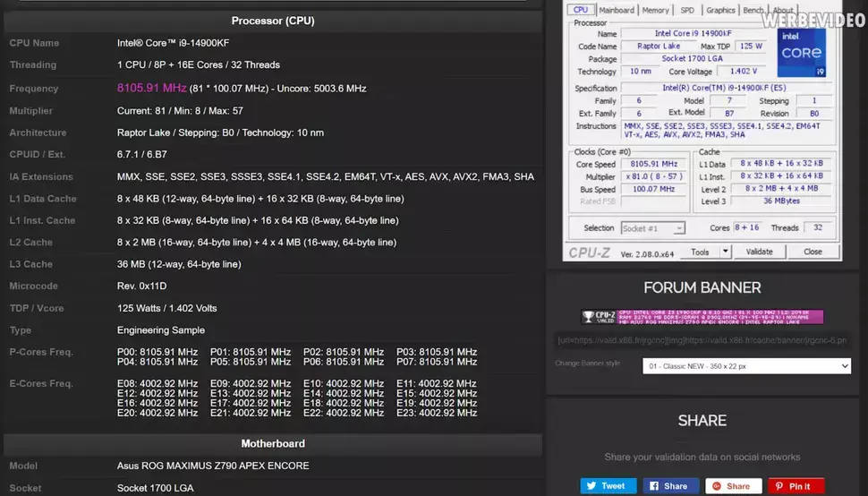Click the Core Voltage 1.402 V field
Viewport: 868px width, 496px height.
(744, 72)
